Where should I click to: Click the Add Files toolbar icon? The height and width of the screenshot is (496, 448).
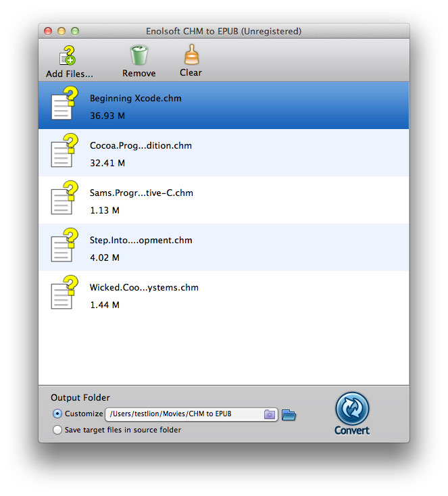tap(68, 55)
